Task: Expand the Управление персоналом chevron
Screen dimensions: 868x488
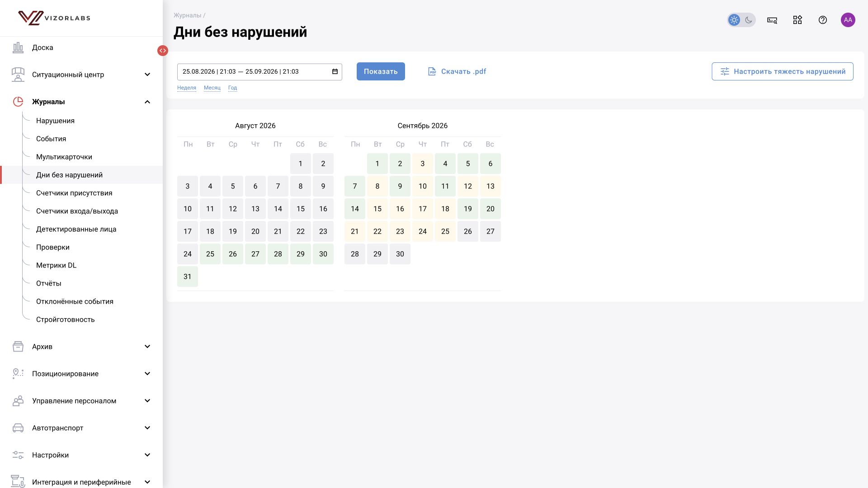Action: (147, 401)
